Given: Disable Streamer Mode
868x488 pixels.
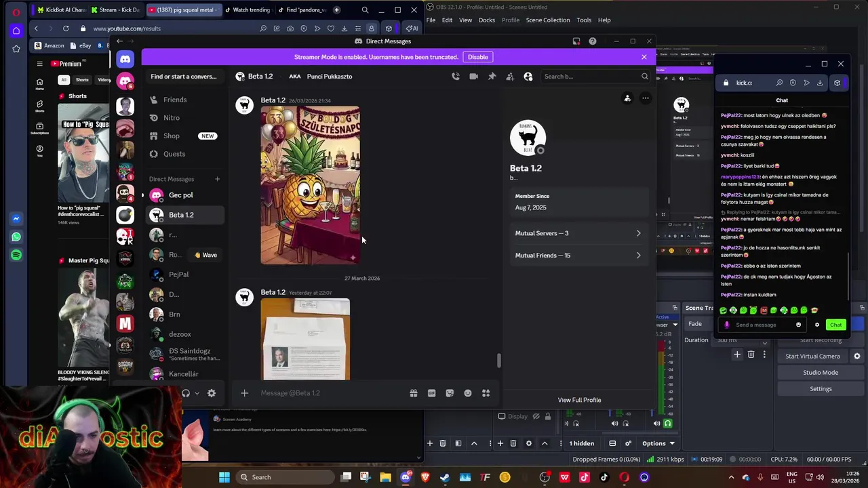Looking at the screenshot, I should click(x=477, y=57).
